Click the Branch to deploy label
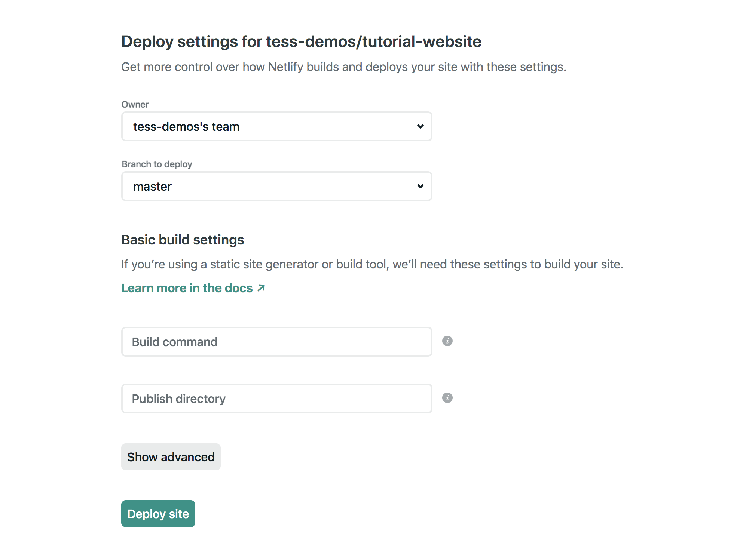This screenshot has height=560, width=734. [x=157, y=164]
